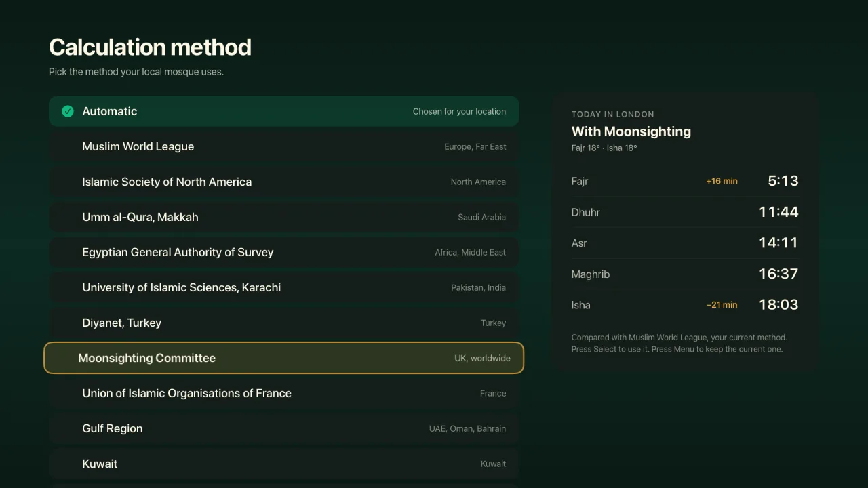Image resolution: width=868 pixels, height=488 pixels.
Task: Click the Asr 14:11 time row
Action: [x=685, y=243]
